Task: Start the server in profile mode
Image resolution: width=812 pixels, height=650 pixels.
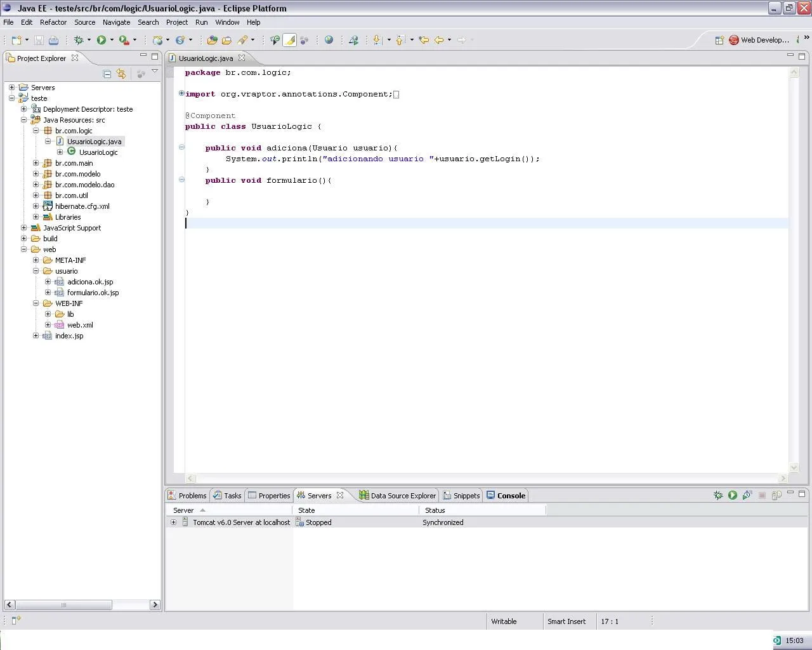Action: tap(747, 495)
